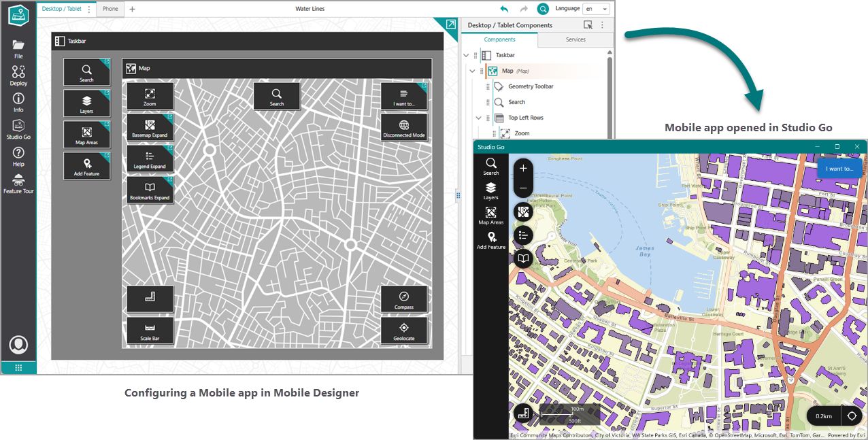Image resolution: width=868 pixels, height=440 pixels.
Task: Select the Top Left Rows tree item
Action: point(526,118)
